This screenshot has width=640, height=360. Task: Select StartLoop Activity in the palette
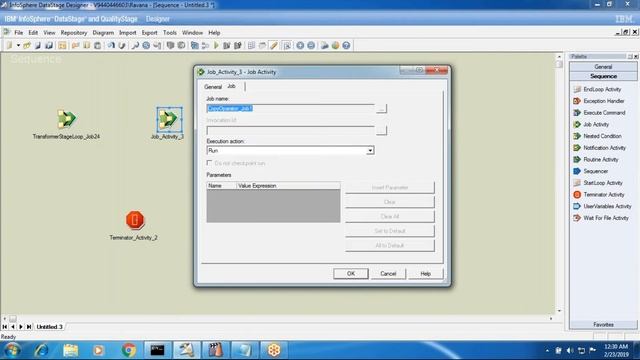click(598, 183)
